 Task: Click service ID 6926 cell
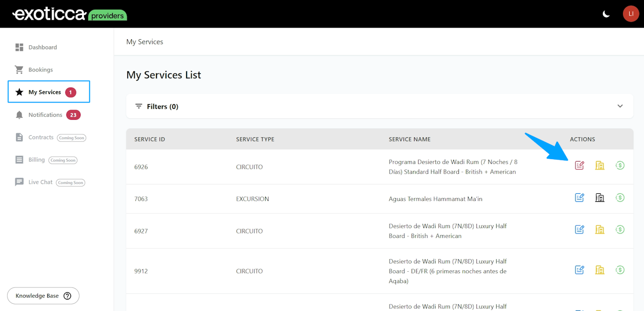(141, 167)
